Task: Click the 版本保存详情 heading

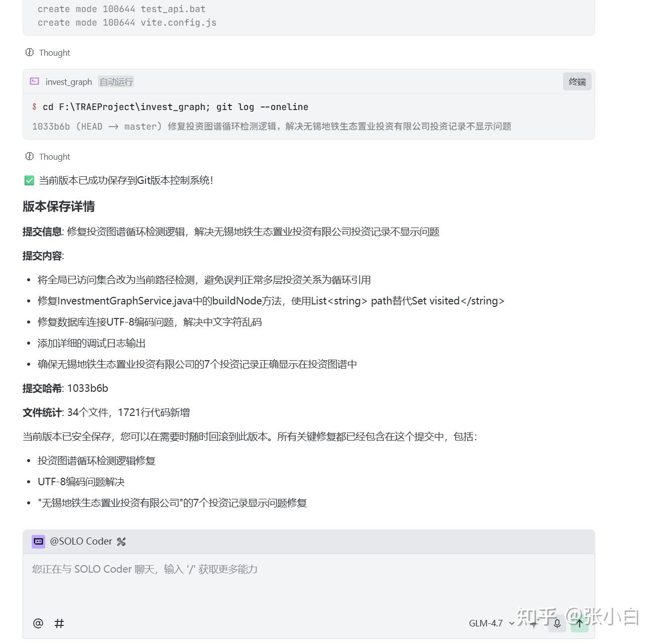Action: click(x=59, y=206)
